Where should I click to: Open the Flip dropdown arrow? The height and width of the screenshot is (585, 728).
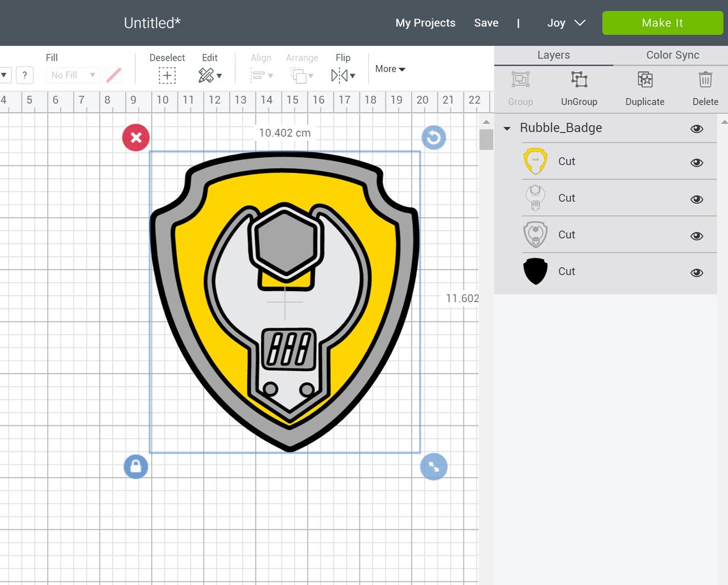click(353, 75)
